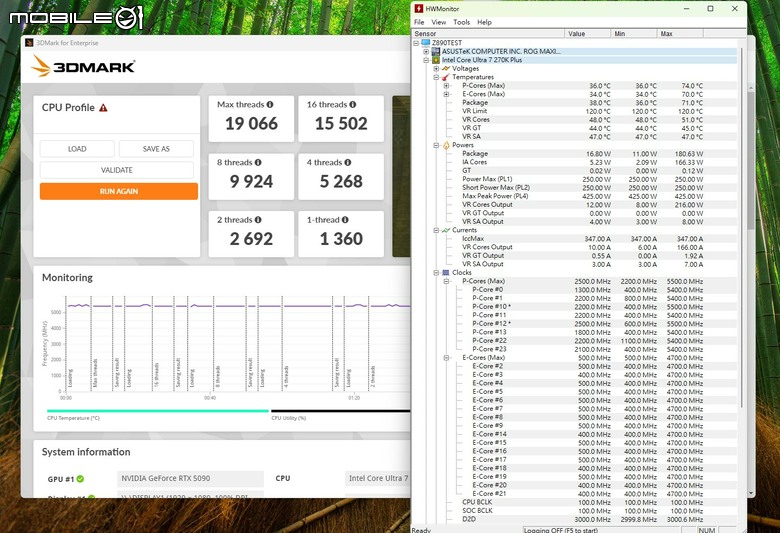Open the View menu in HWMonitor
This screenshot has width=780, height=533.
click(x=438, y=22)
